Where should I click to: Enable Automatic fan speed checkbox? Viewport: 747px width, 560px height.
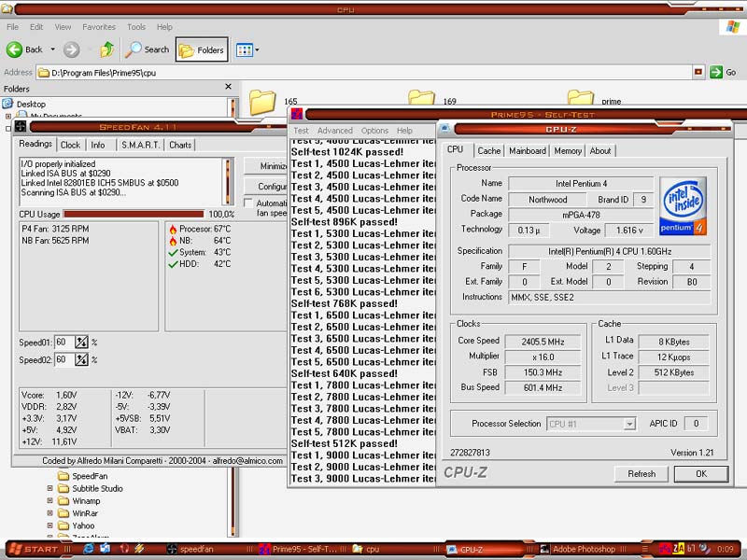point(248,203)
